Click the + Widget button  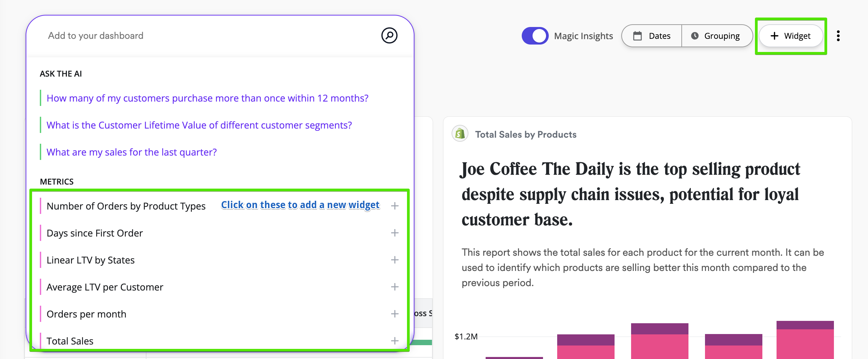(791, 36)
